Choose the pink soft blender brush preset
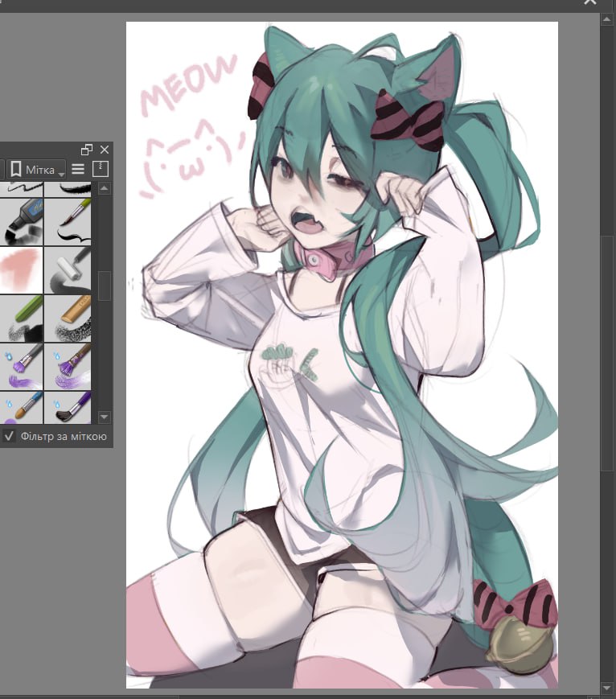This screenshot has height=699, width=616. point(21,270)
